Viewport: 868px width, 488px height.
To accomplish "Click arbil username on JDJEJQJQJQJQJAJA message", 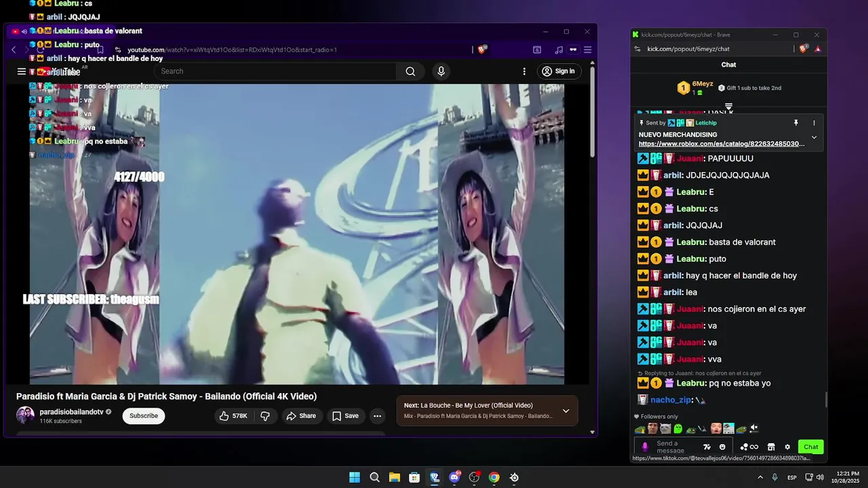I will [672, 175].
